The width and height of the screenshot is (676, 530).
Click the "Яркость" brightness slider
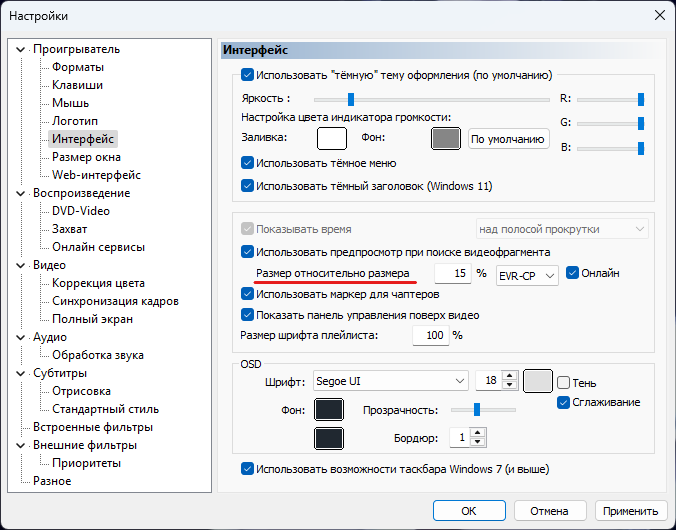[432, 100]
